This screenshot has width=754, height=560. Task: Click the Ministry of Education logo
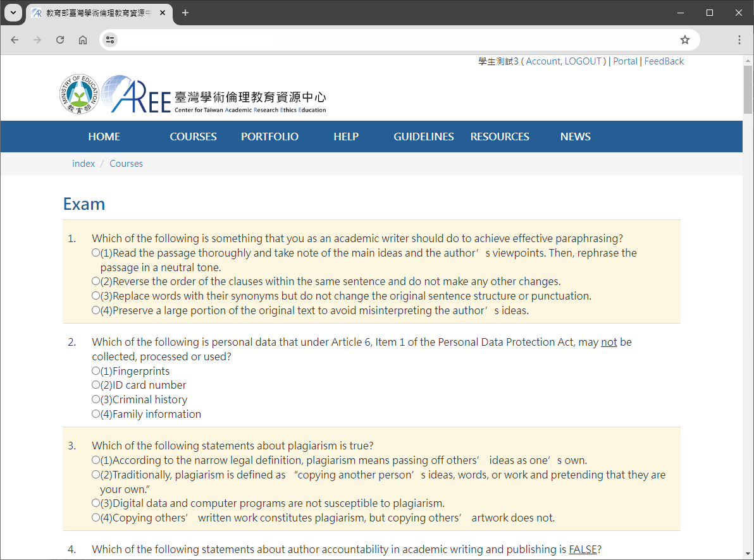tap(79, 94)
